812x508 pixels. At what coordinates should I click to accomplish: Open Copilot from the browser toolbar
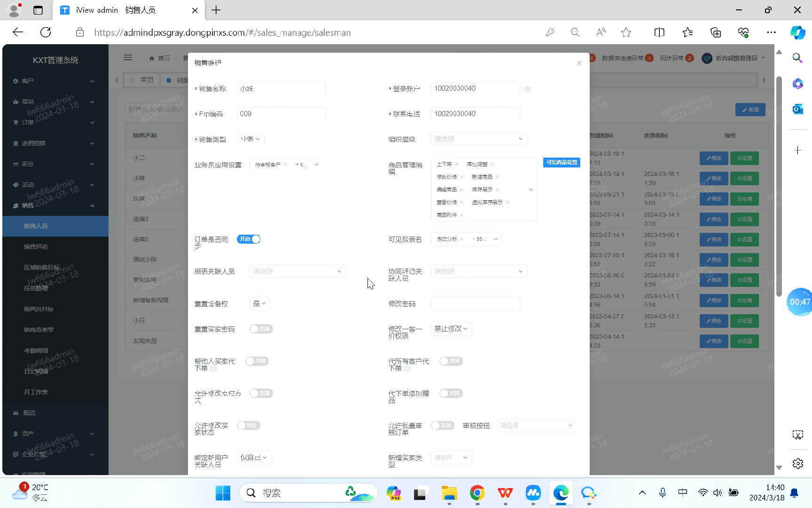(797, 32)
